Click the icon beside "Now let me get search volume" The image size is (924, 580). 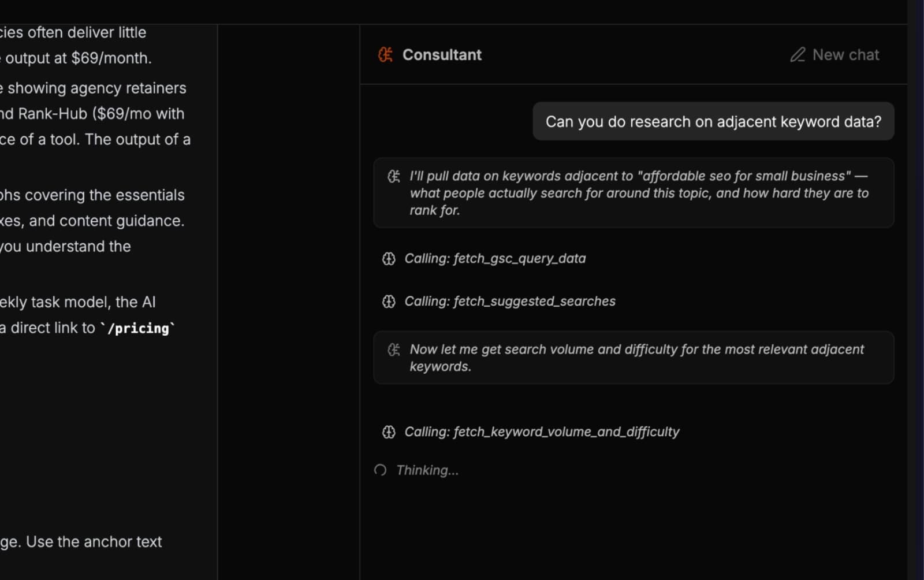coord(393,350)
